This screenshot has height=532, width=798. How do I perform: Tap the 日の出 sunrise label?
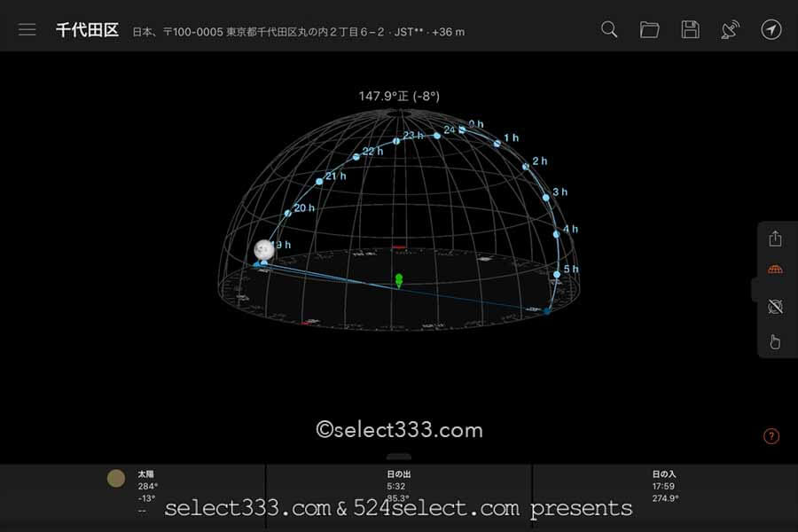pyautogui.click(x=398, y=474)
